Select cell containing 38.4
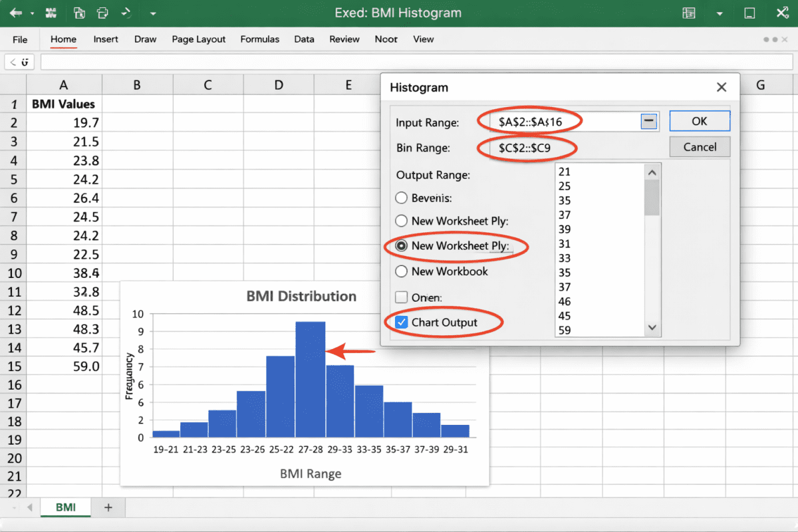Viewport: 798px width, 532px height. [64, 273]
